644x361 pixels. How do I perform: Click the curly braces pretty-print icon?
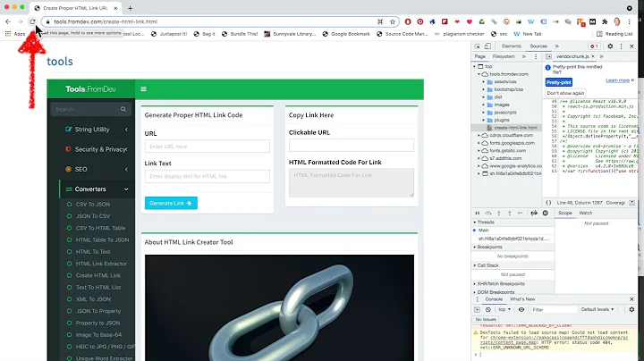[x=548, y=203]
